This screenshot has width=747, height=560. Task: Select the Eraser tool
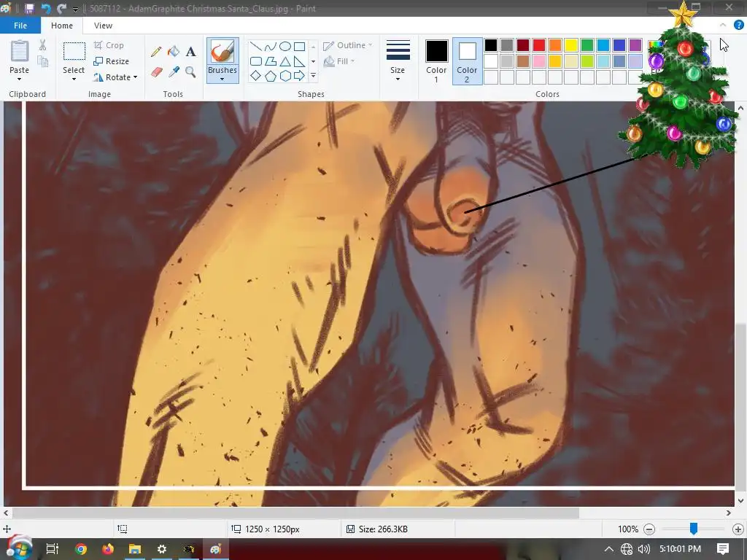coord(157,72)
